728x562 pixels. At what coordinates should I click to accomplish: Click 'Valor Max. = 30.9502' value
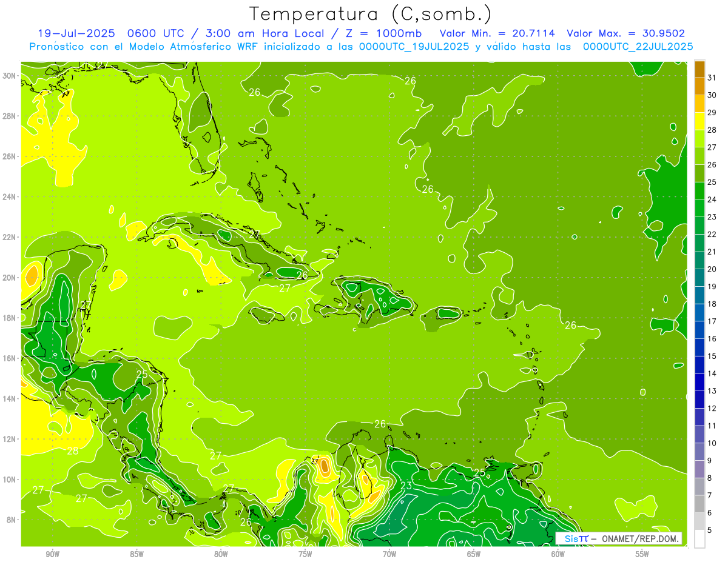626,33
